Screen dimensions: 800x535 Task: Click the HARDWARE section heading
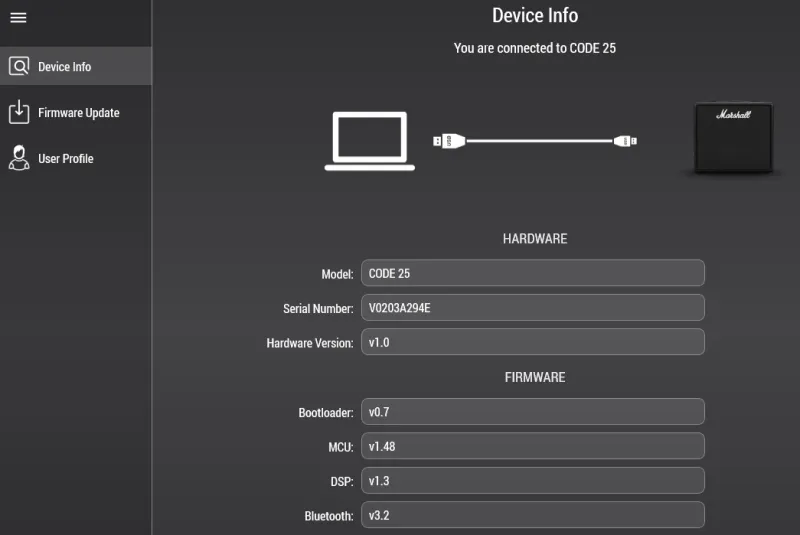(534, 239)
